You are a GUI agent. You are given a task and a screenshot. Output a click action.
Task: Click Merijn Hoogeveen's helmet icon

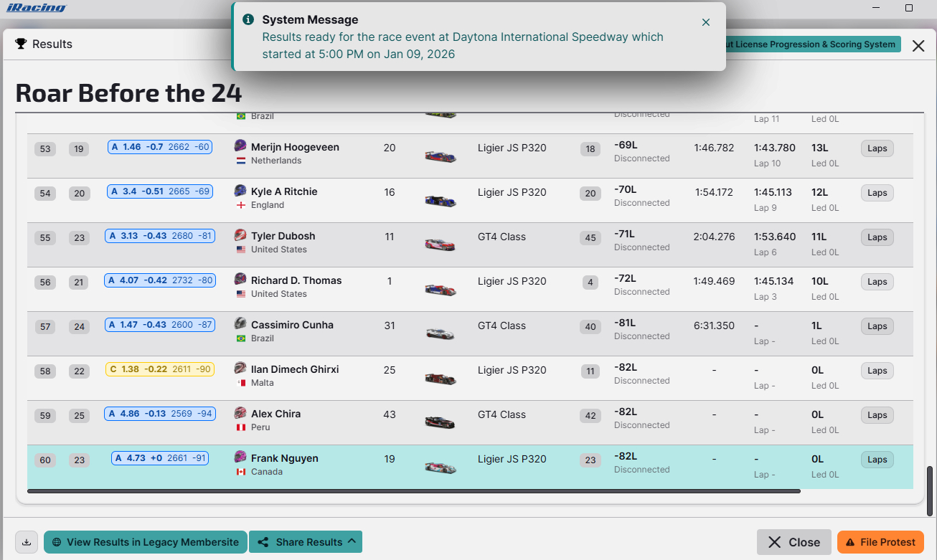(240, 146)
